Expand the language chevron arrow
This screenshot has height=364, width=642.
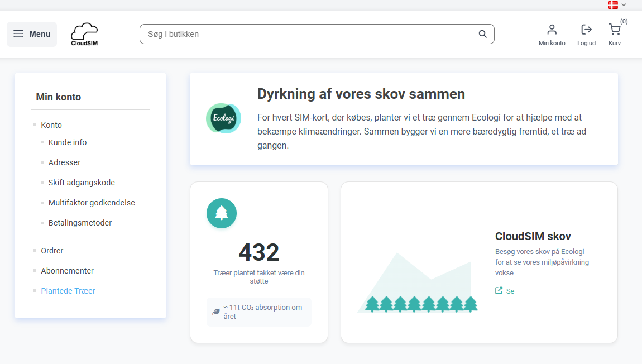coord(624,5)
